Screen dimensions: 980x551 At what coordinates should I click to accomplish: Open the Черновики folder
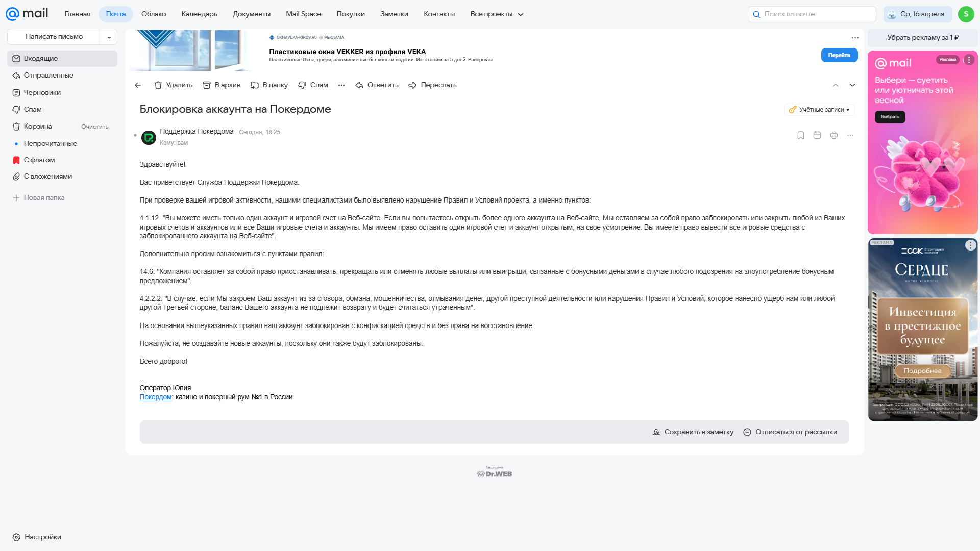coord(62,93)
